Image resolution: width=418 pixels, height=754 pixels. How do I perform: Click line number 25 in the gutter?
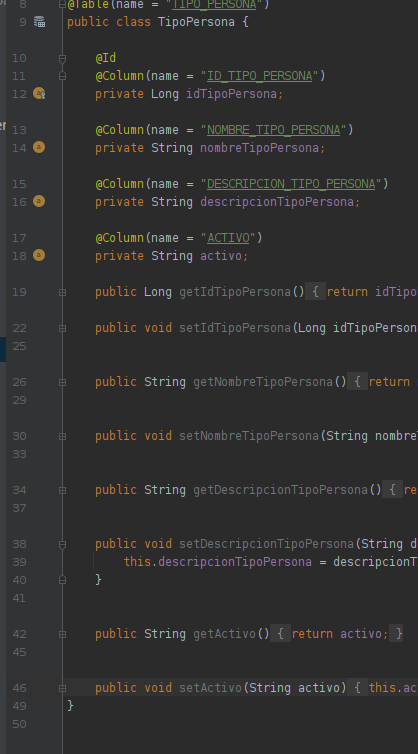[x=19, y=346]
